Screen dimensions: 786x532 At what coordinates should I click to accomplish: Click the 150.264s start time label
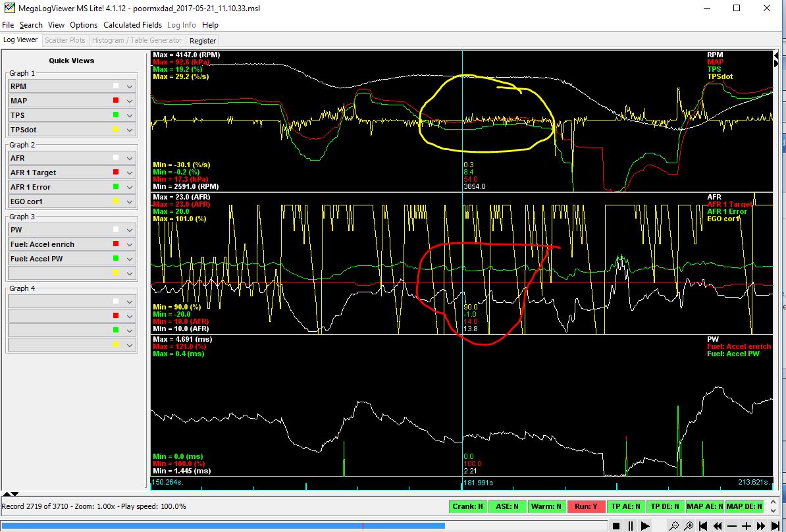168,483
